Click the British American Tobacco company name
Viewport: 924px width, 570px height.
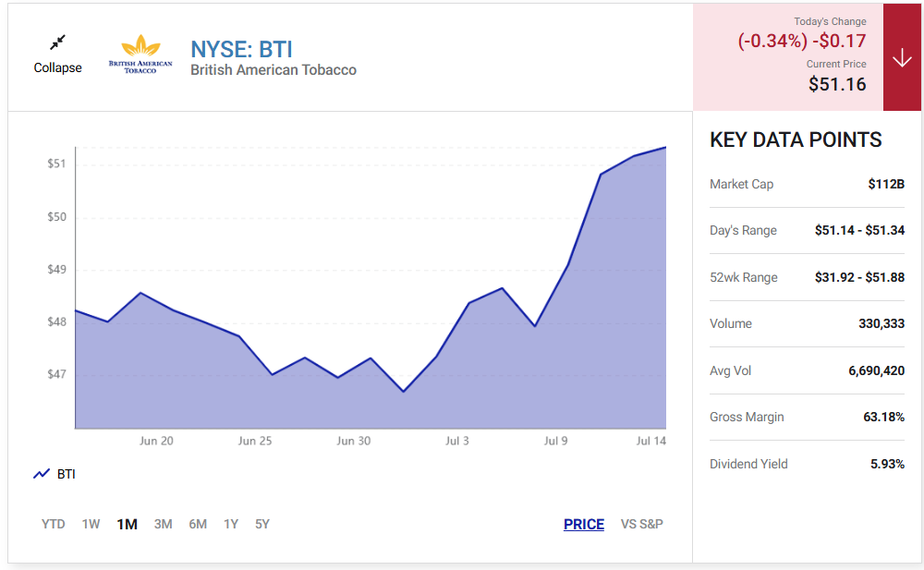pos(274,70)
